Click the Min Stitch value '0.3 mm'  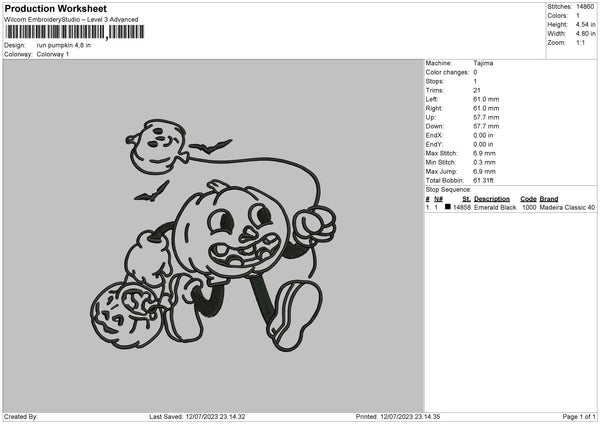(x=484, y=163)
